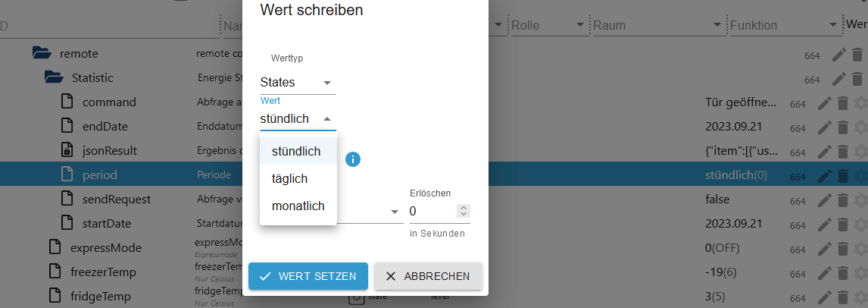Click the WERT SETZEN button
Image resolution: width=868 pixels, height=308 pixels.
click(308, 276)
